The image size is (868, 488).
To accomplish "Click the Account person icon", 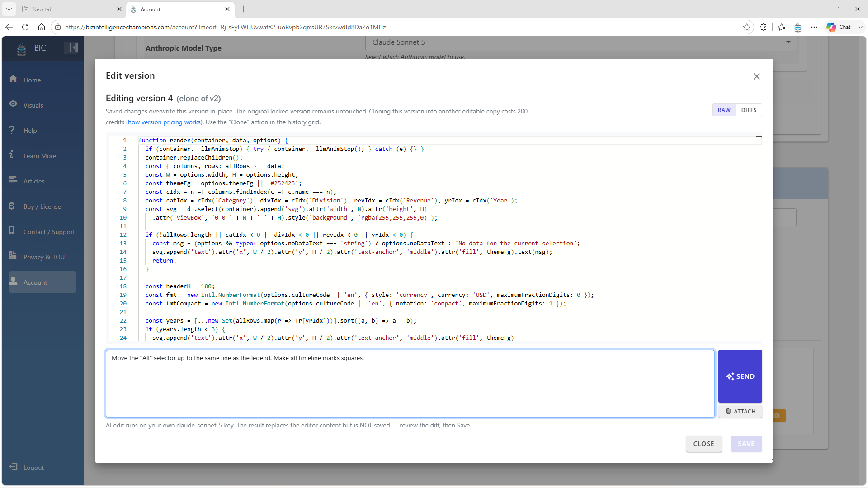I will click(14, 281).
